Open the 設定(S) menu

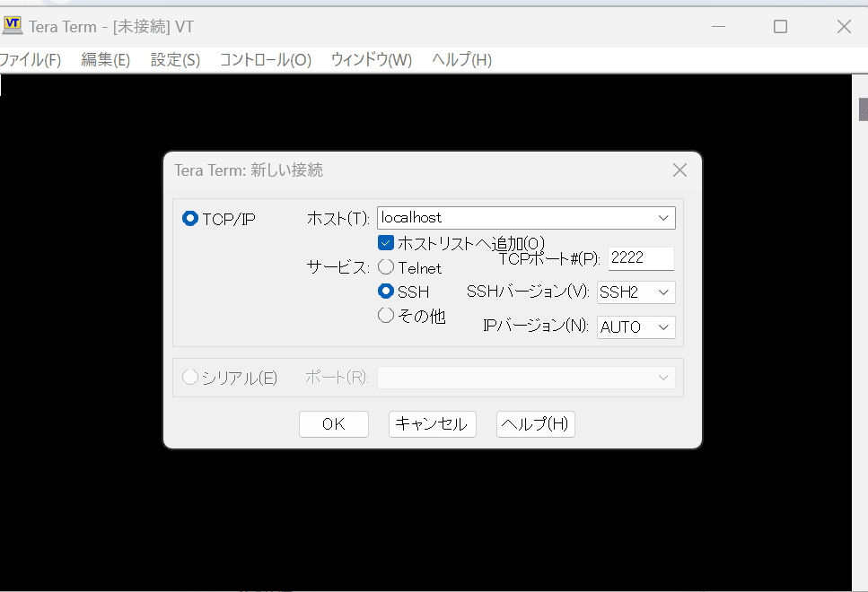click(x=175, y=60)
